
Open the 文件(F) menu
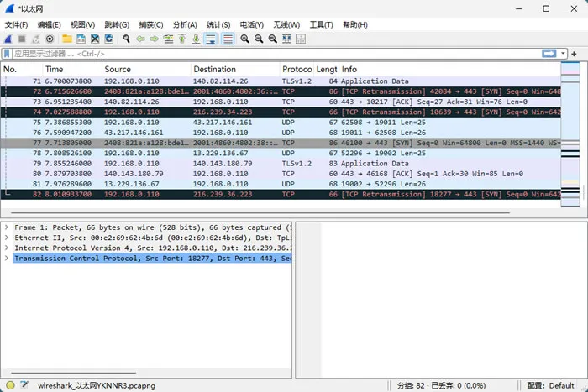[x=16, y=24]
